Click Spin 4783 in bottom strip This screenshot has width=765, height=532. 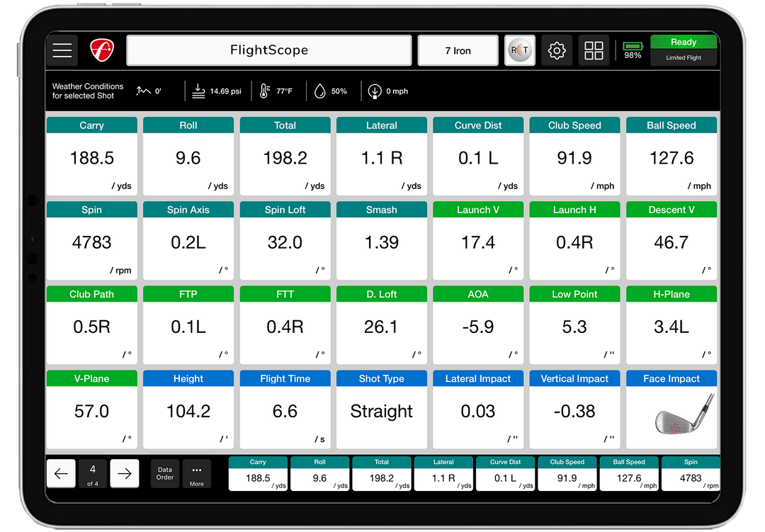point(691,473)
